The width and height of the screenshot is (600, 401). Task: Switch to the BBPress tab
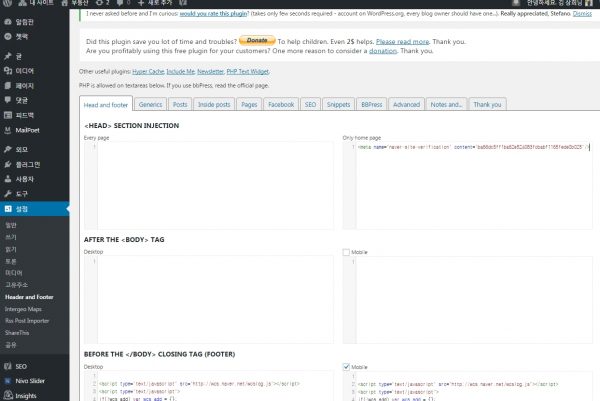click(372, 104)
